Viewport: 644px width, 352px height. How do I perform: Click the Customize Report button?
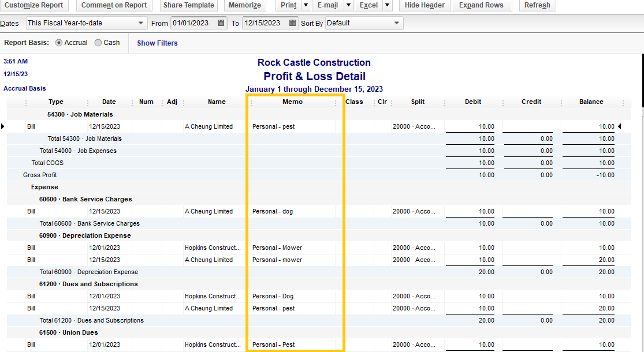(x=34, y=5)
